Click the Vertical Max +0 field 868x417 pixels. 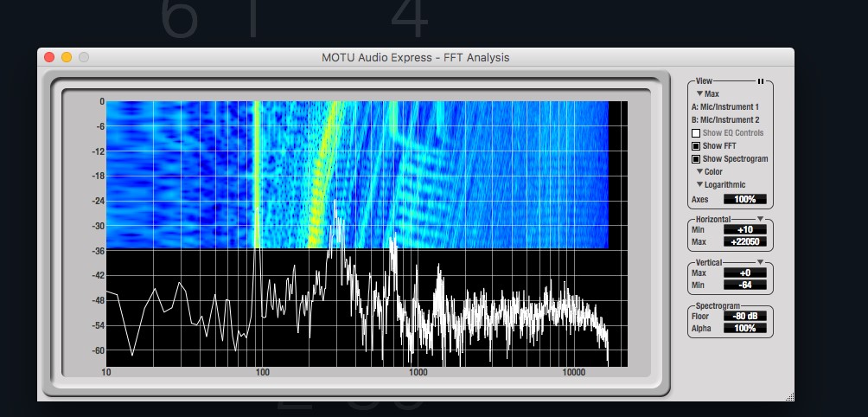(x=745, y=273)
